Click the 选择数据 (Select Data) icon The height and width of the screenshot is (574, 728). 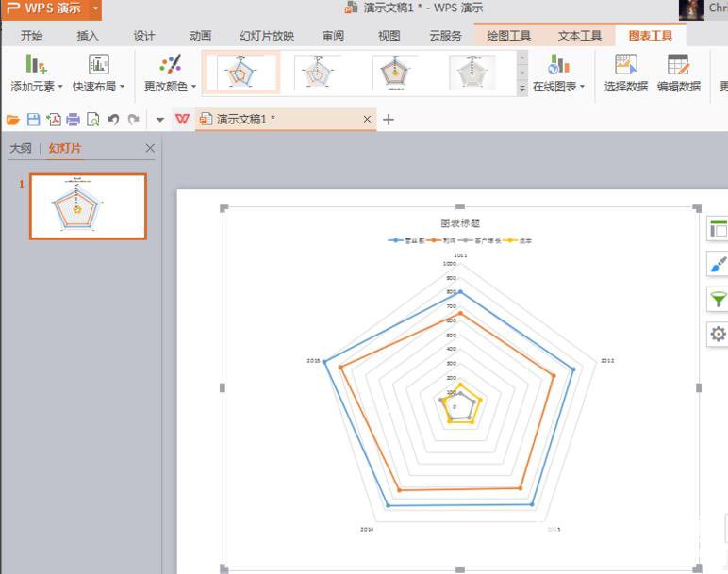[x=626, y=65]
